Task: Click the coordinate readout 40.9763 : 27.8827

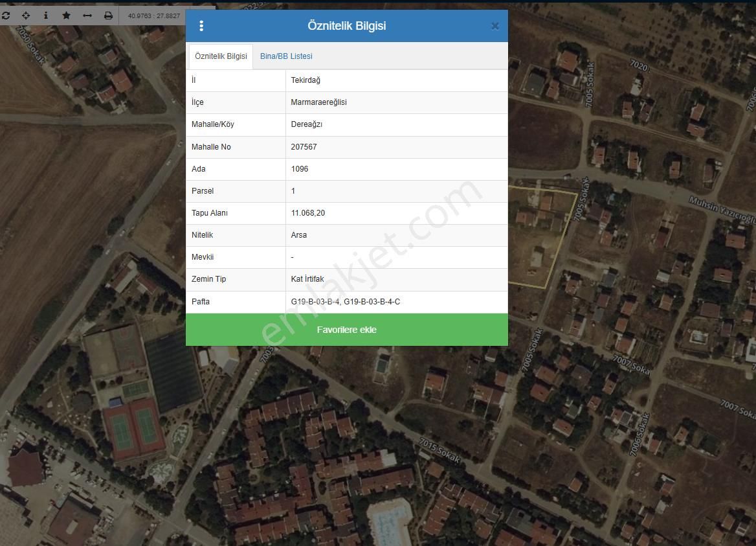Action: 154,16
